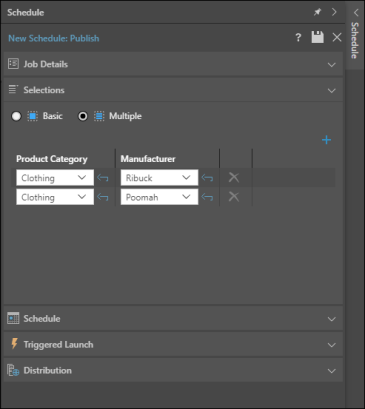Viewport: 365px width, 409px height.
Task: Click the Distribution header label
Action: pos(48,370)
